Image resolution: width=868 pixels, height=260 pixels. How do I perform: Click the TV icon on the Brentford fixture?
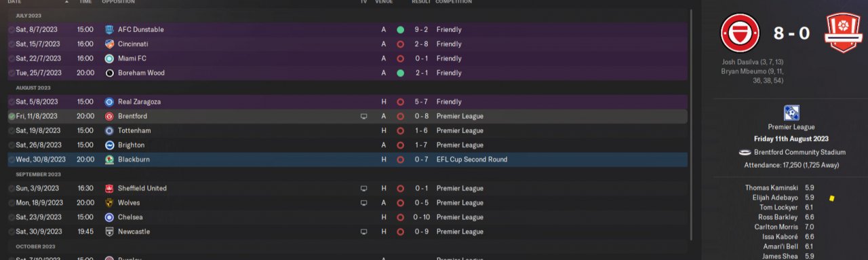pyautogui.click(x=364, y=117)
